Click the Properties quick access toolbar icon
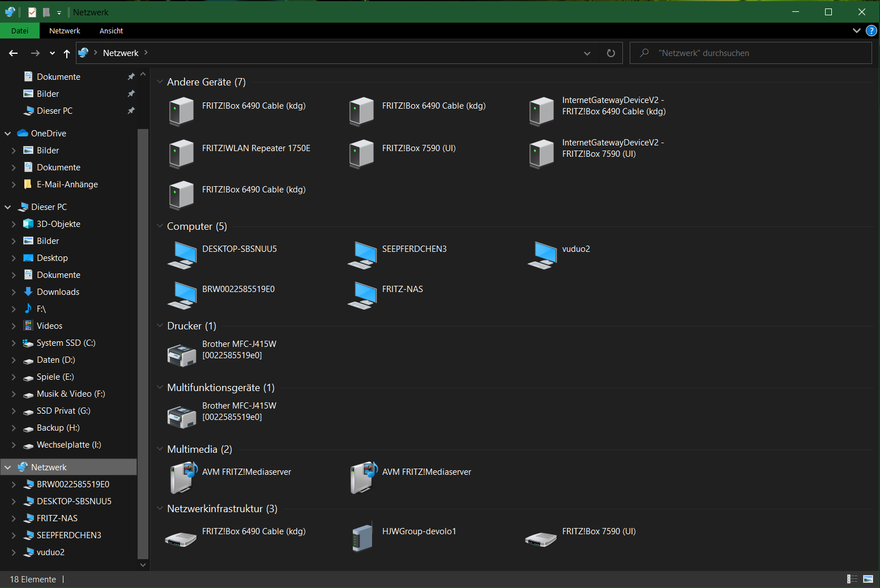 click(x=32, y=12)
